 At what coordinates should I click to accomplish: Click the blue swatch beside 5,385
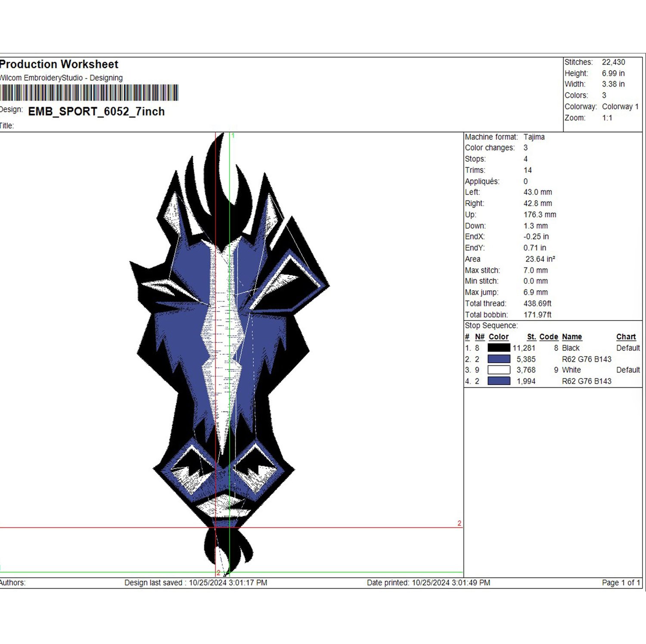tap(499, 359)
